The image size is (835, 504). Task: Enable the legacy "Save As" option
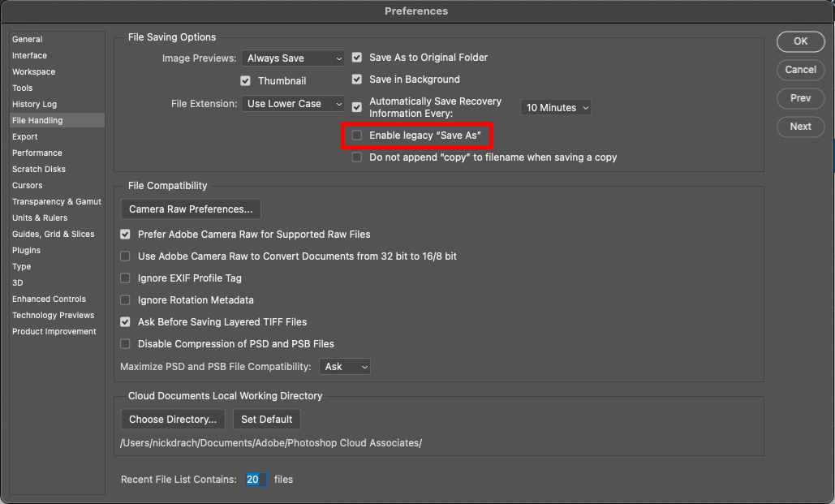(356, 135)
